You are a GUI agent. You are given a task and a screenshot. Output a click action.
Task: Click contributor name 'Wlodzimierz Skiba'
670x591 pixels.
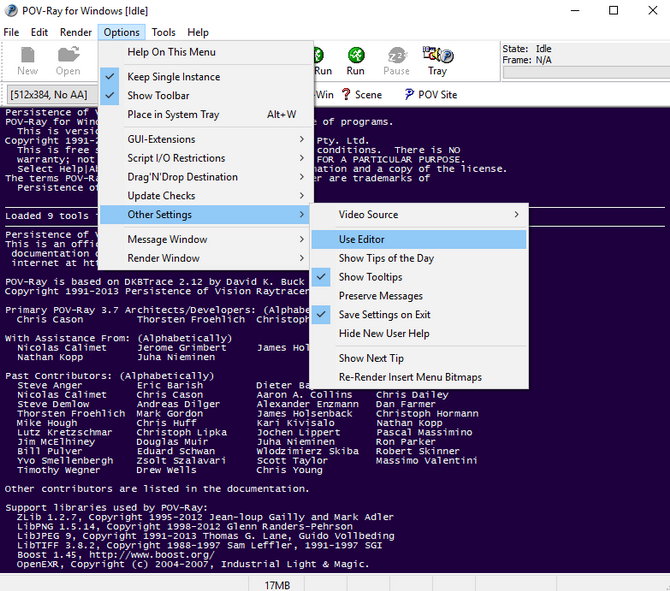coord(308,451)
